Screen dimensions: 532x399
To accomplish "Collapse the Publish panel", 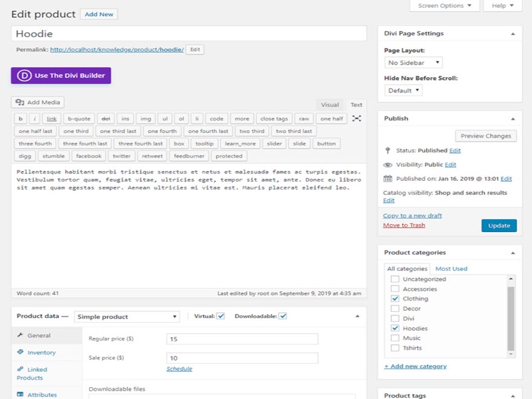I will coord(512,118).
